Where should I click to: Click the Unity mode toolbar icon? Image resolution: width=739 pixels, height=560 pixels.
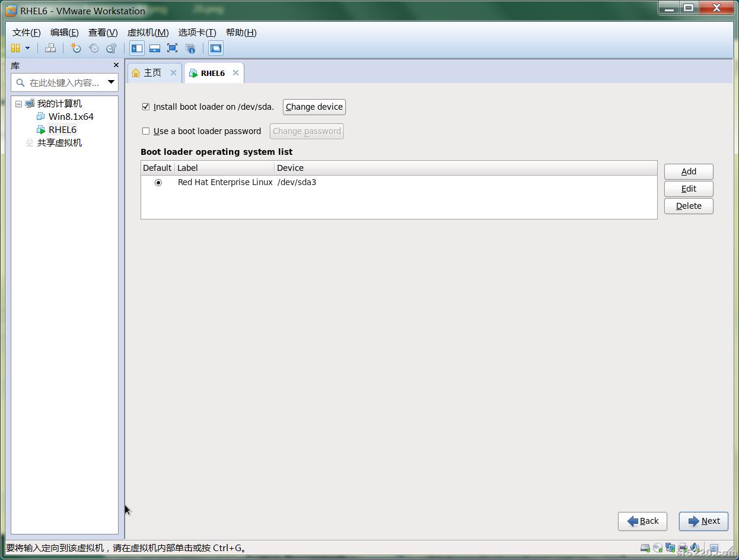point(190,48)
